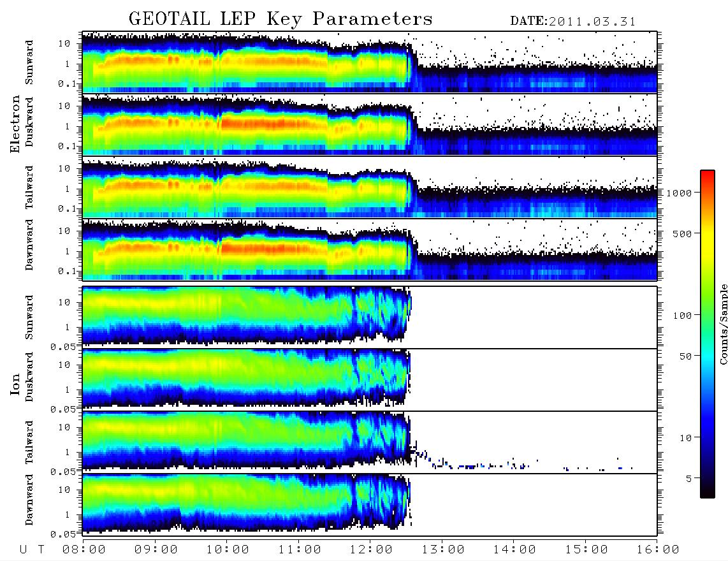Click the 15:00 time tick label
Screen dimensions: 728x561
point(586,550)
